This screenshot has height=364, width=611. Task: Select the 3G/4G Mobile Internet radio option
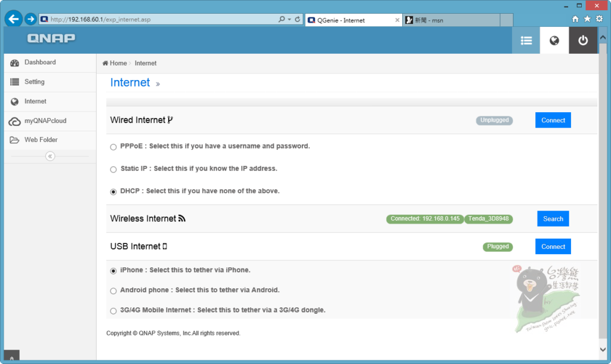[113, 311]
